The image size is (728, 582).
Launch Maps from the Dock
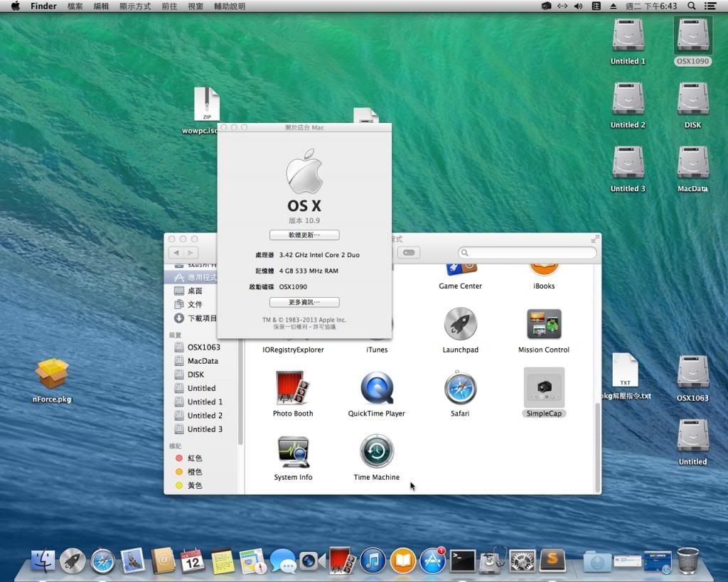click(x=252, y=561)
